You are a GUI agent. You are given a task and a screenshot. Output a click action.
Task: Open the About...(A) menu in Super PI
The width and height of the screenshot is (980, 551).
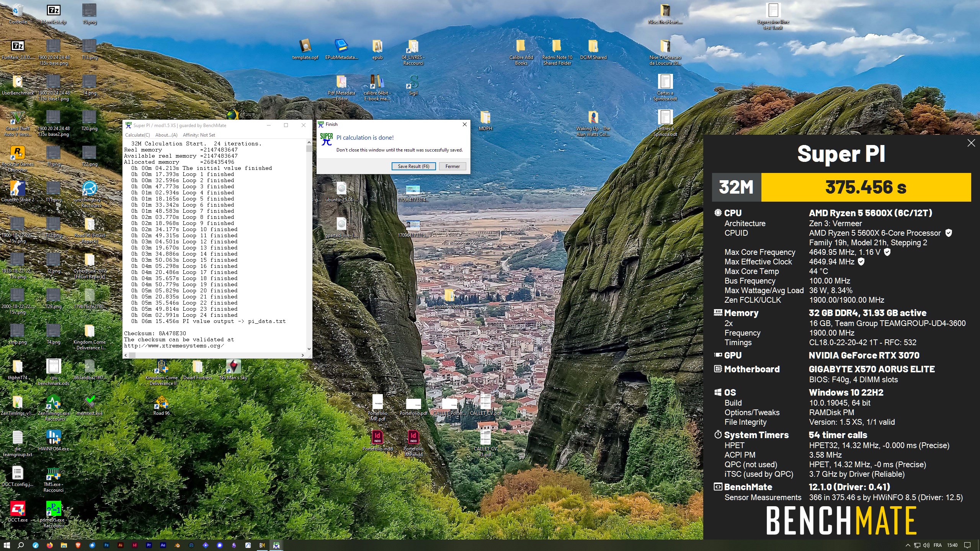[x=166, y=135]
